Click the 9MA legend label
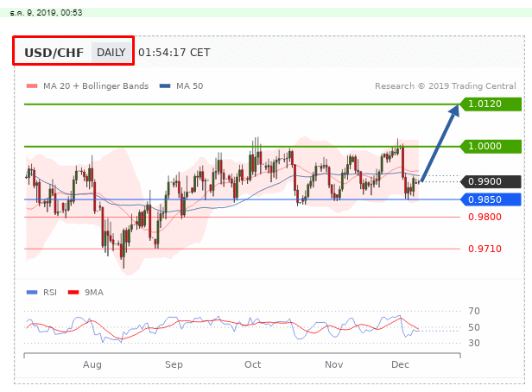This screenshot has width=532, height=392. (94, 293)
